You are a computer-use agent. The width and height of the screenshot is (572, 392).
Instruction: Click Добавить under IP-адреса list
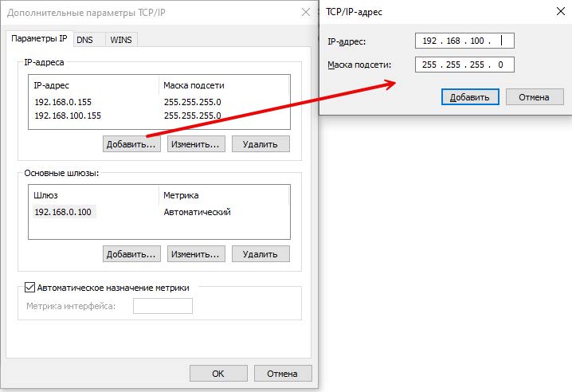point(131,144)
